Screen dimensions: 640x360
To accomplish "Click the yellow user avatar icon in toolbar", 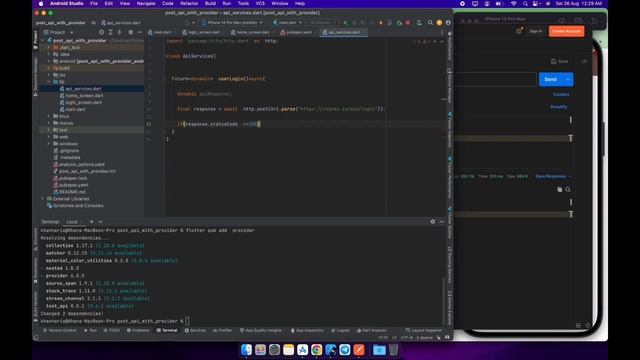I will click(439, 23).
